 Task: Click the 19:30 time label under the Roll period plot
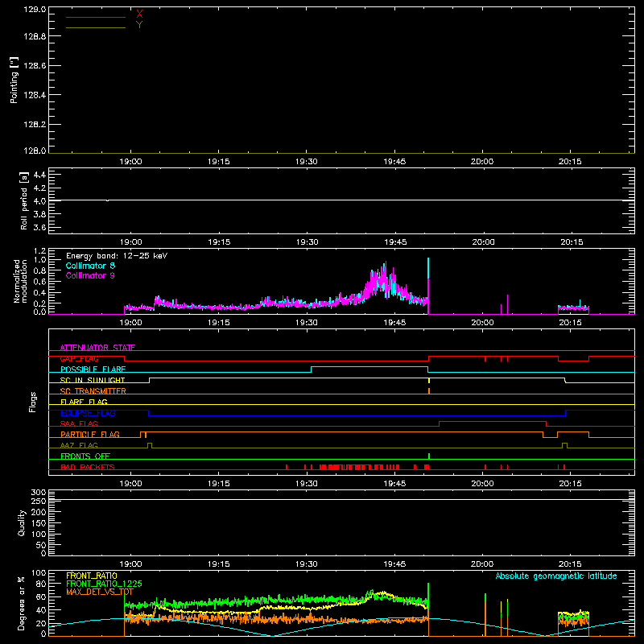(308, 242)
